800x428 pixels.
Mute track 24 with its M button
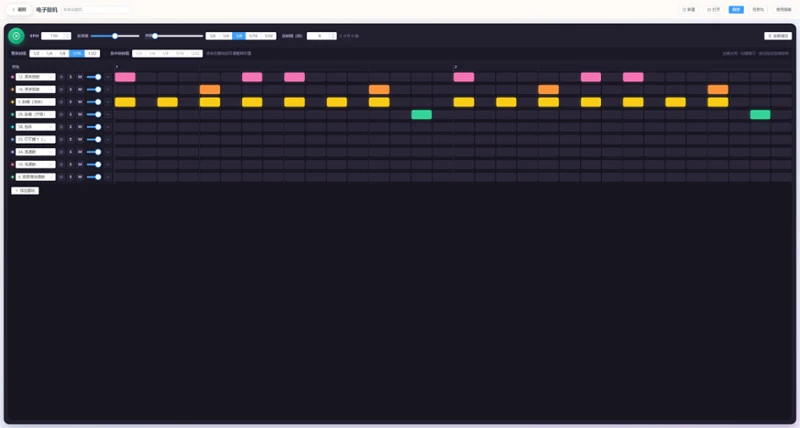pos(80,152)
